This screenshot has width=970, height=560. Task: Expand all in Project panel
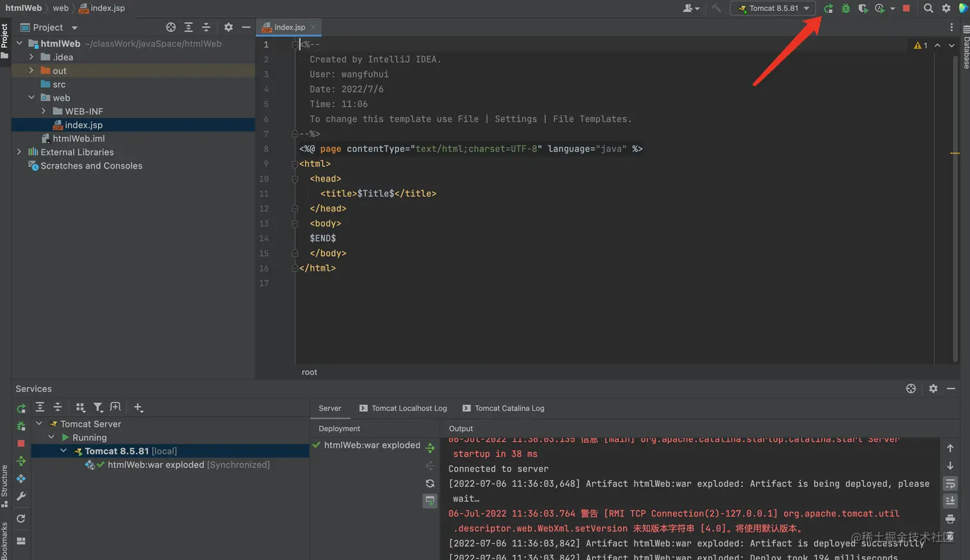click(x=189, y=27)
